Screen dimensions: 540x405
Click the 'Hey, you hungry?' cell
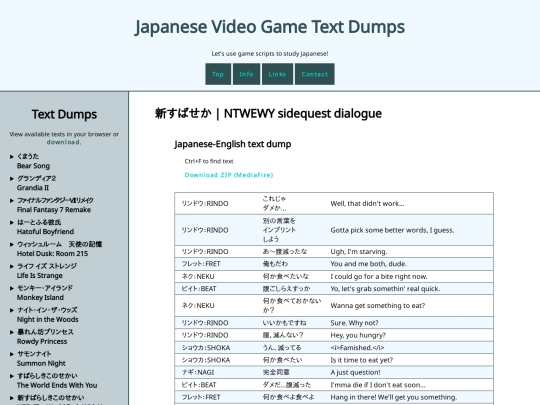tap(358, 335)
